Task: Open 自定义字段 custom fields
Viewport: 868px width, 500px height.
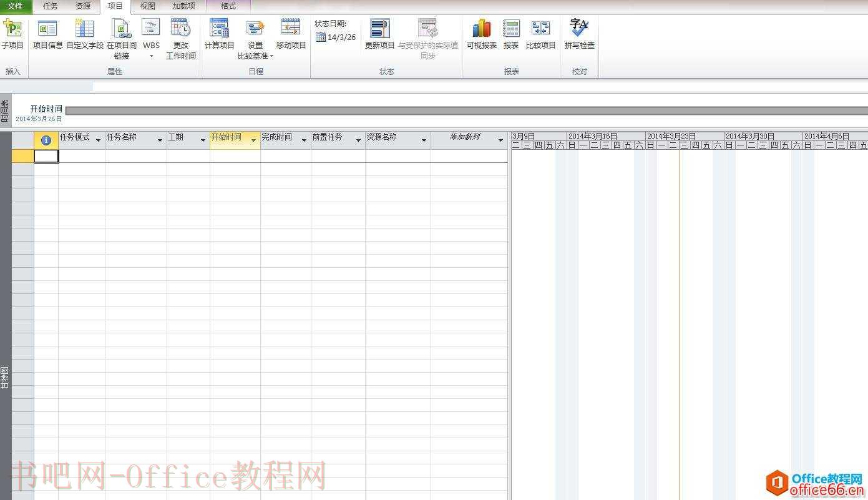Action: click(x=85, y=35)
